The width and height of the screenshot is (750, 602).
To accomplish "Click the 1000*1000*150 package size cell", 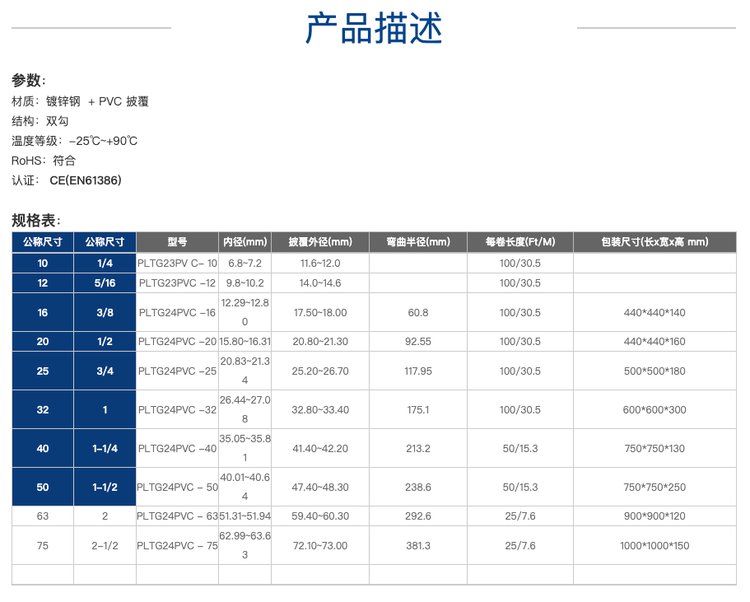I will 654,545.
